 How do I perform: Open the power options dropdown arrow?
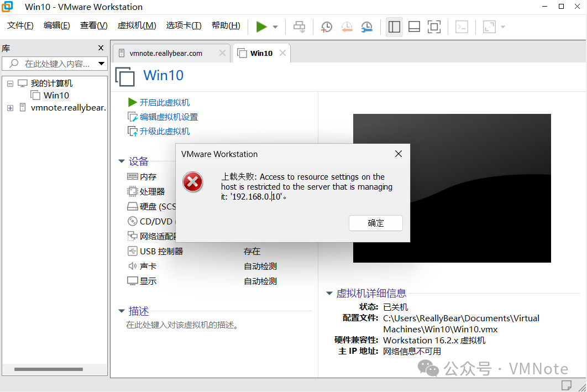(275, 27)
